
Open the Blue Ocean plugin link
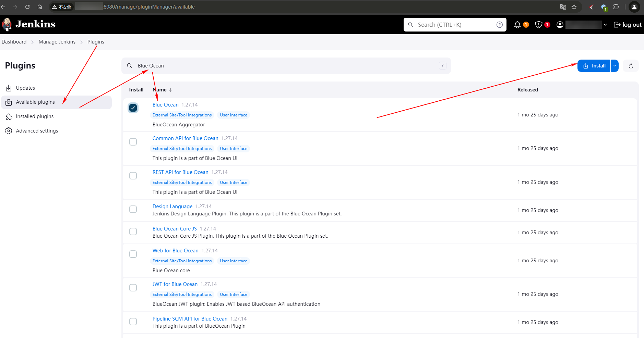click(166, 105)
